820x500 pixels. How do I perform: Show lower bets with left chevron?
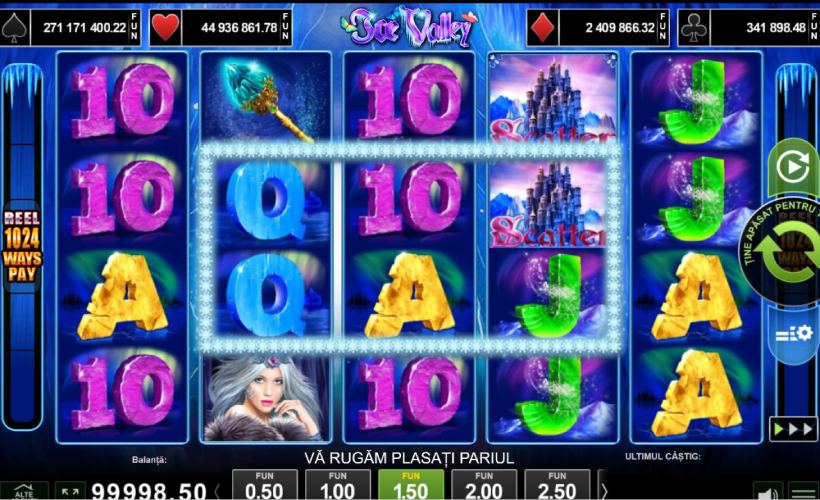(218, 491)
